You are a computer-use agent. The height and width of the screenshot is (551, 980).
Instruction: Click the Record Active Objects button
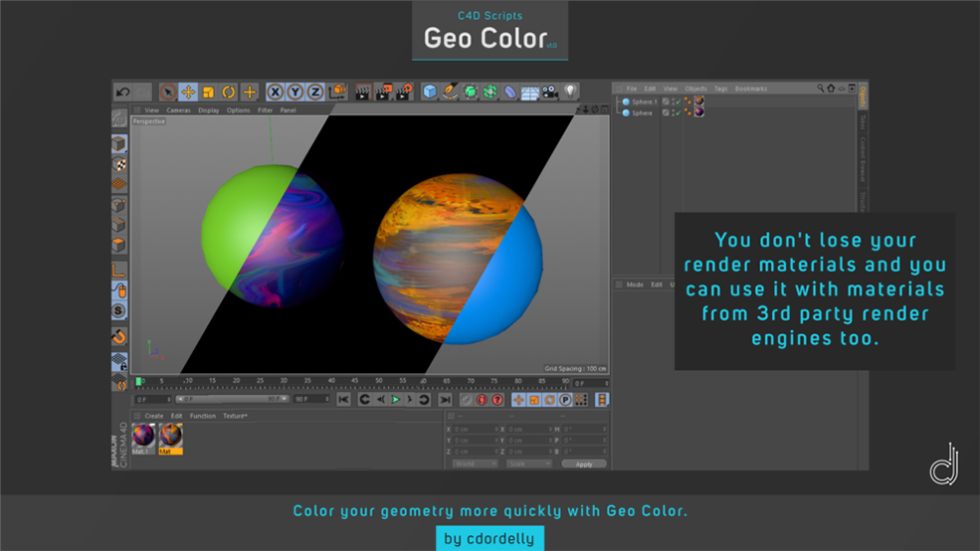(466, 400)
